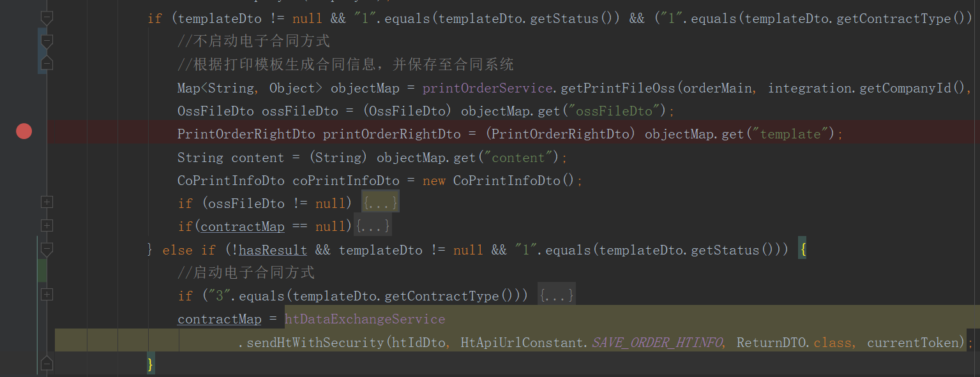
Task: Click the sendHtWithSecurity method call
Action: [x=315, y=343]
